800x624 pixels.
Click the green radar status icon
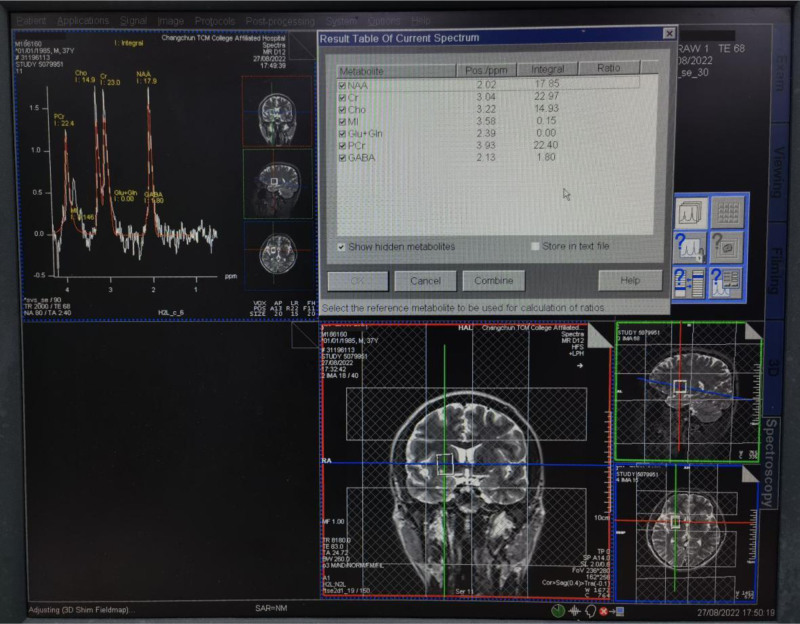coord(558,610)
